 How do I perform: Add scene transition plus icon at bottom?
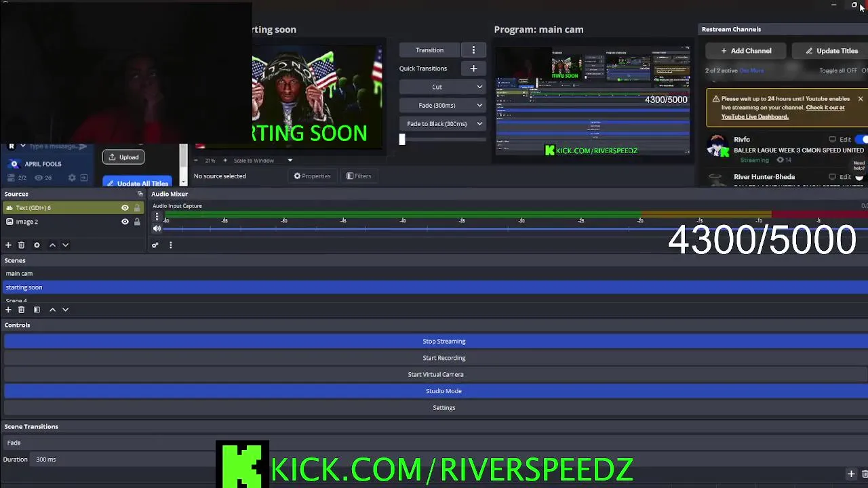[851, 474]
